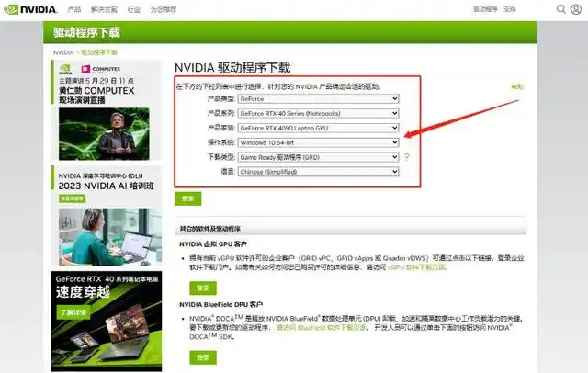
Task: Open the user account icon
Action: pos(576,9)
